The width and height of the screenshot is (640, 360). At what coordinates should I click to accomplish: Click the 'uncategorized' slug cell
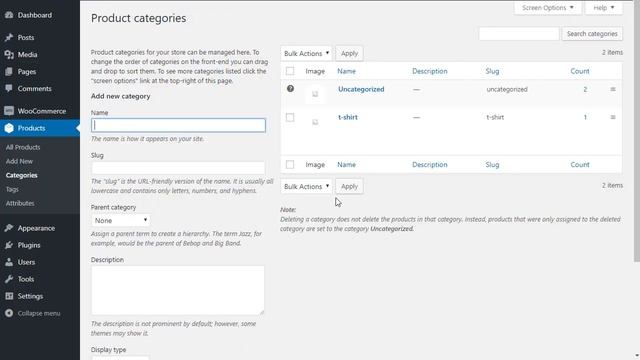pyautogui.click(x=507, y=89)
